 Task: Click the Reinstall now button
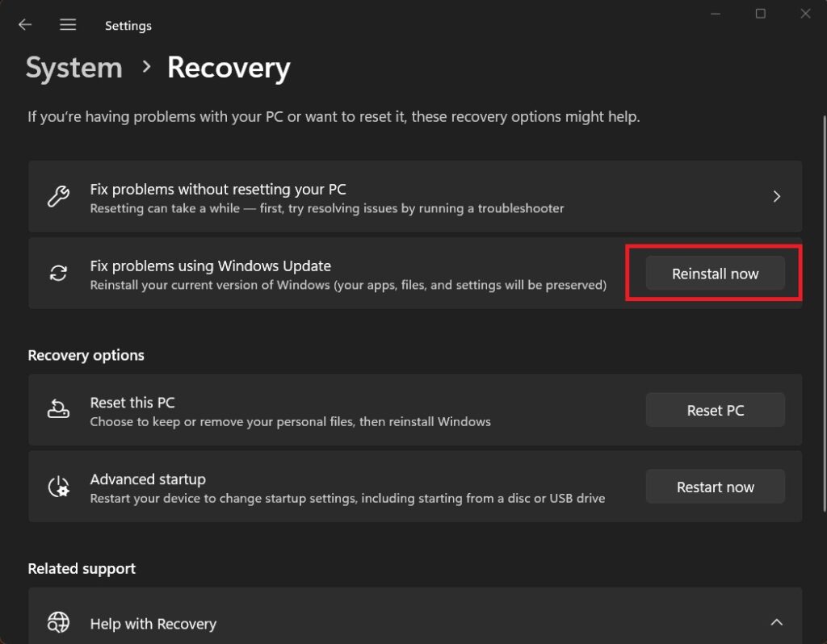click(715, 273)
